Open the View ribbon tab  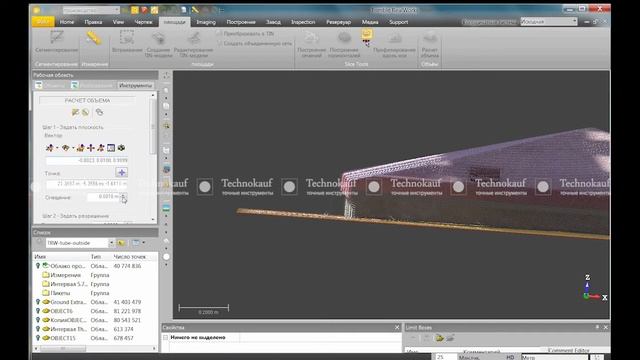pos(118,22)
